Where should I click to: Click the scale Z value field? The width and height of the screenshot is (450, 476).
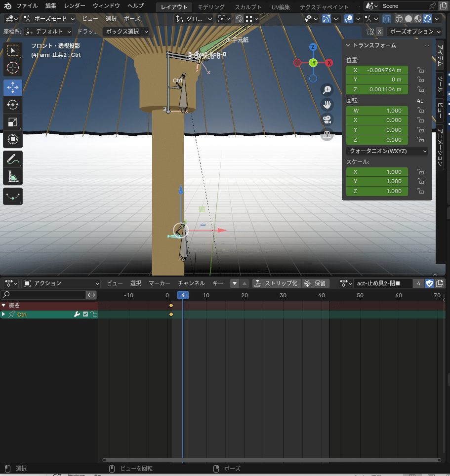(377, 191)
